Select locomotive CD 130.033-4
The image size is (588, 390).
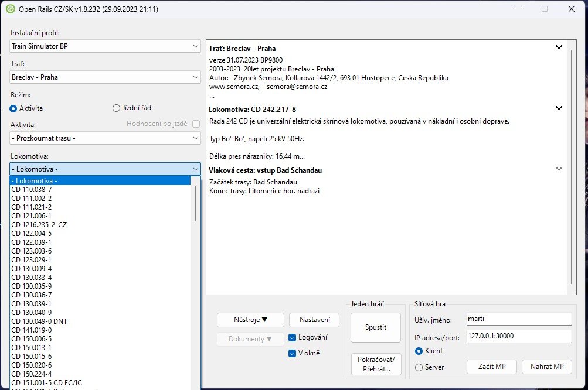click(x=100, y=277)
